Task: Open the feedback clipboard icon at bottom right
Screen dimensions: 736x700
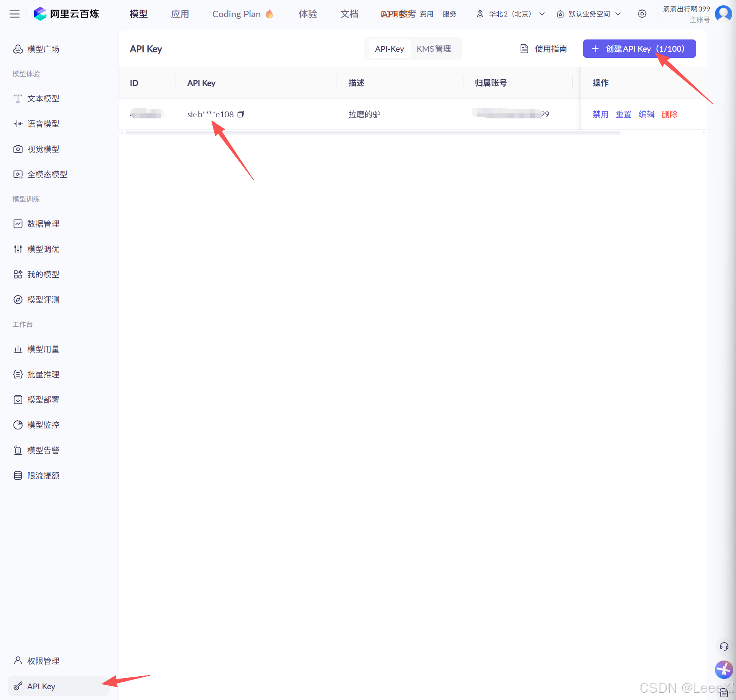Action: point(724,693)
